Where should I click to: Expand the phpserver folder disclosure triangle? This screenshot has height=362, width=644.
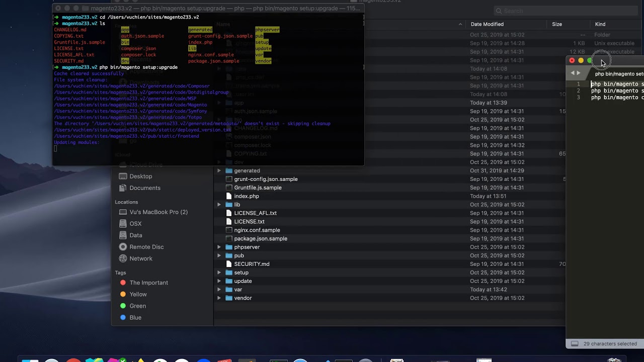tap(219, 247)
